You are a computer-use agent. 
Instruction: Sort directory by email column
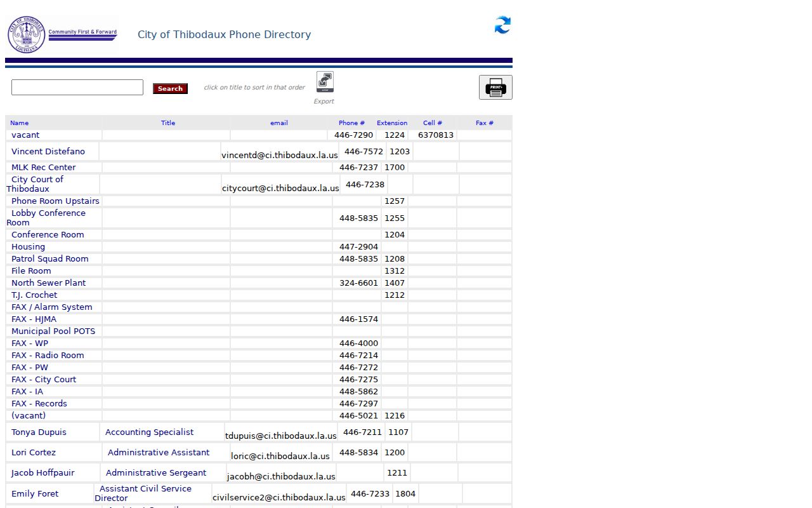[x=279, y=123]
